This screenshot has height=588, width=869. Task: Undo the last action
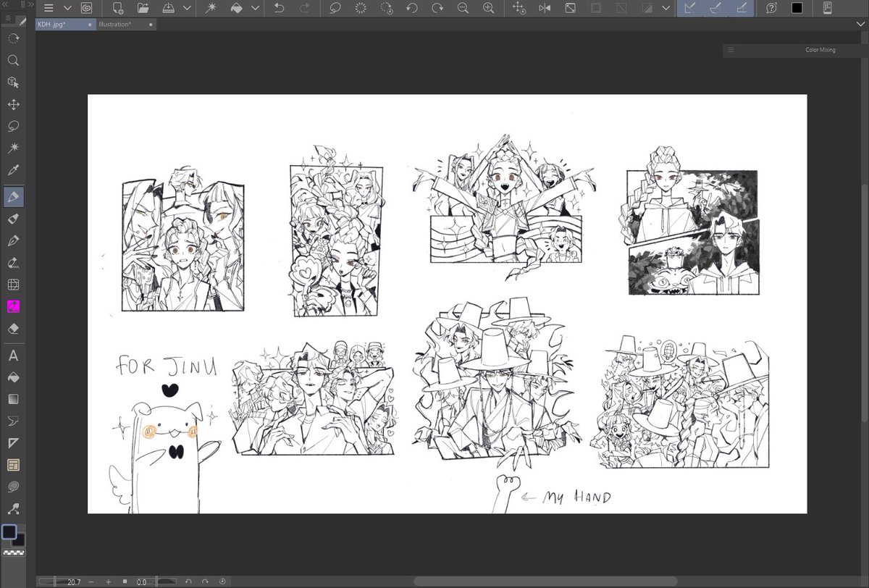pos(280,8)
